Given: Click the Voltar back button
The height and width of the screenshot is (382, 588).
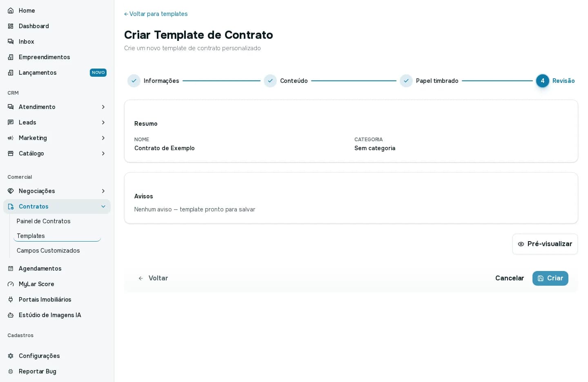Looking at the screenshot, I should point(153,278).
